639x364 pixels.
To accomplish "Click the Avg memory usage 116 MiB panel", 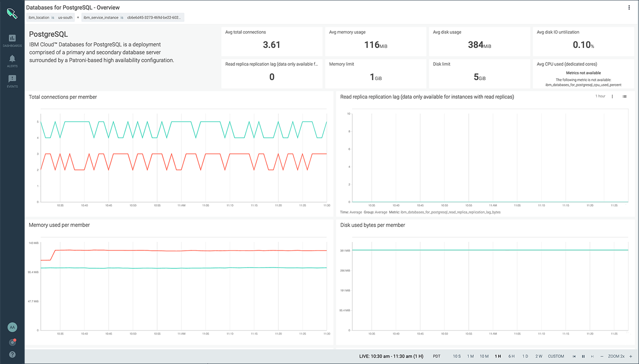I will 376,42.
